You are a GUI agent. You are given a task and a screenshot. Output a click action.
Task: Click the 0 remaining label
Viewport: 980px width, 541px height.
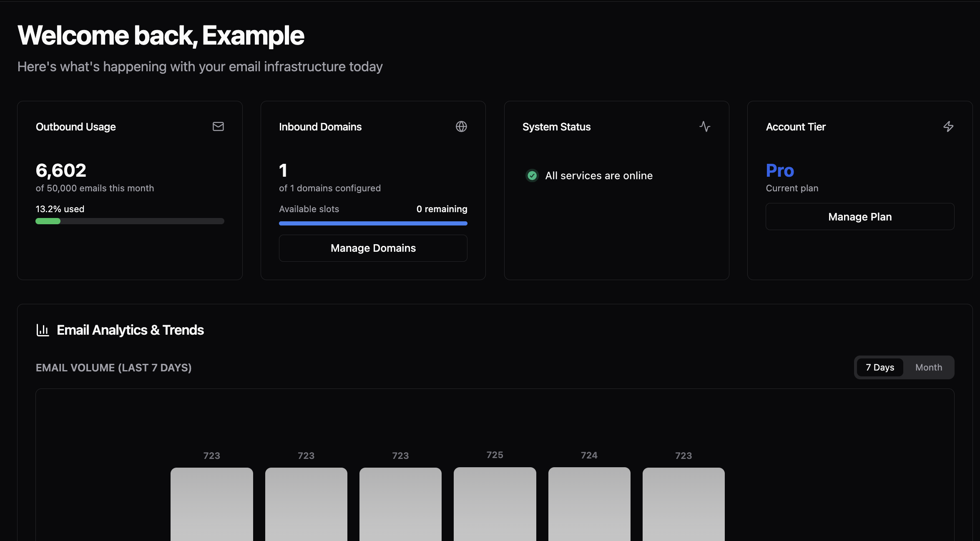(x=442, y=209)
